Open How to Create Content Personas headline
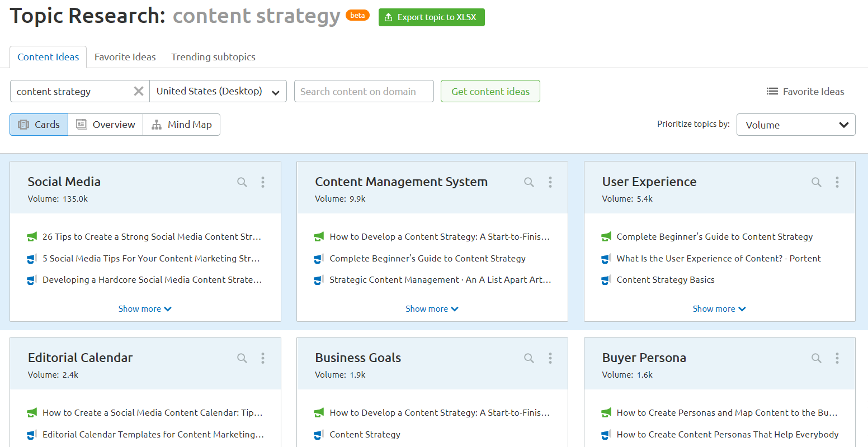Viewport: 868px width, 447px height. click(728, 435)
